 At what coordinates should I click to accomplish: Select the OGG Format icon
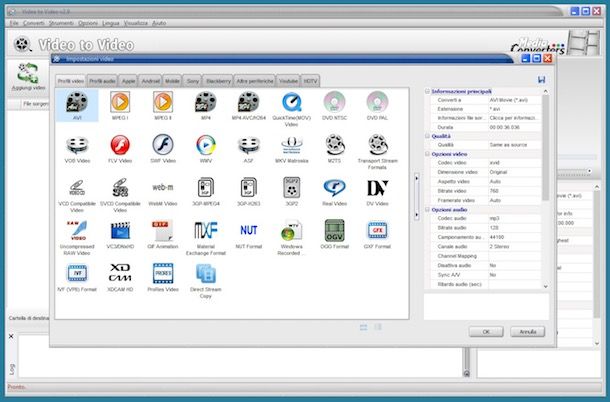(334, 230)
